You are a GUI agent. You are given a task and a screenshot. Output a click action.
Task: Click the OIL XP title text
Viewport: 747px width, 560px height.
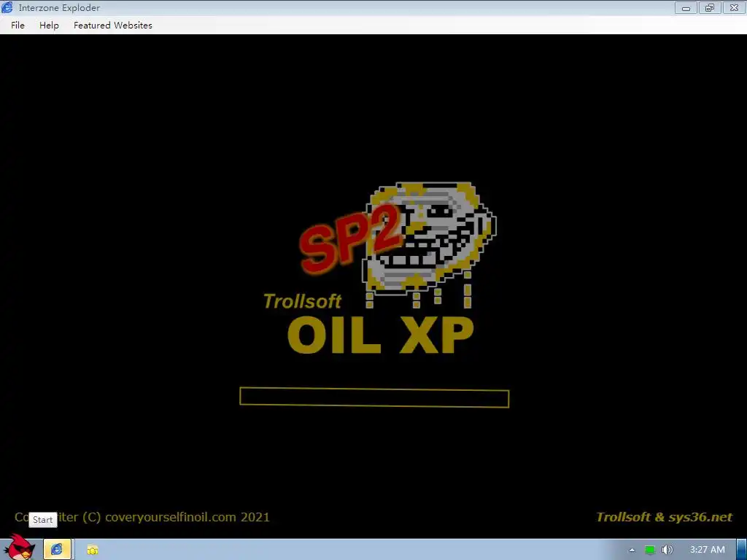tap(381, 335)
